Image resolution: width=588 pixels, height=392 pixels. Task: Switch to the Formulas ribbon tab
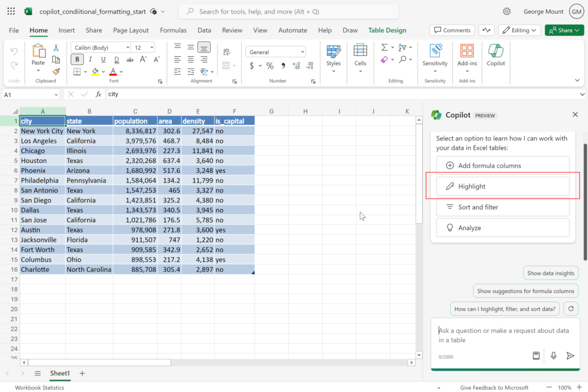[173, 30]
